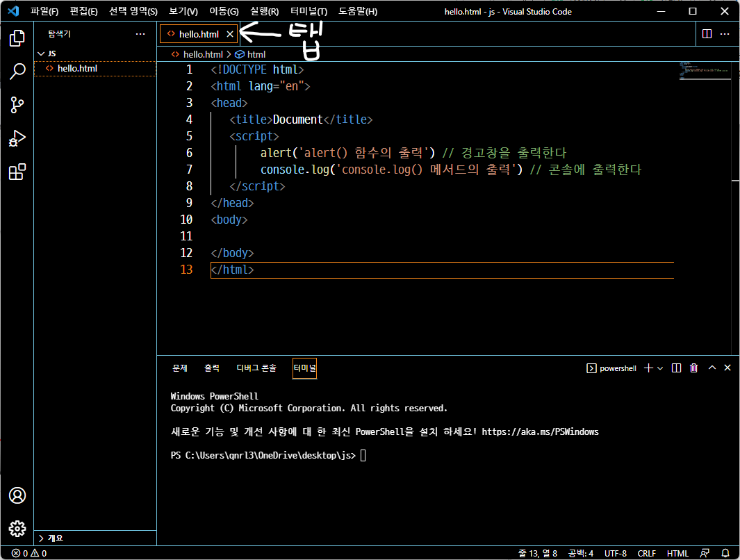
Task: Click line number 11 in gutter
Action: point(186,236)
